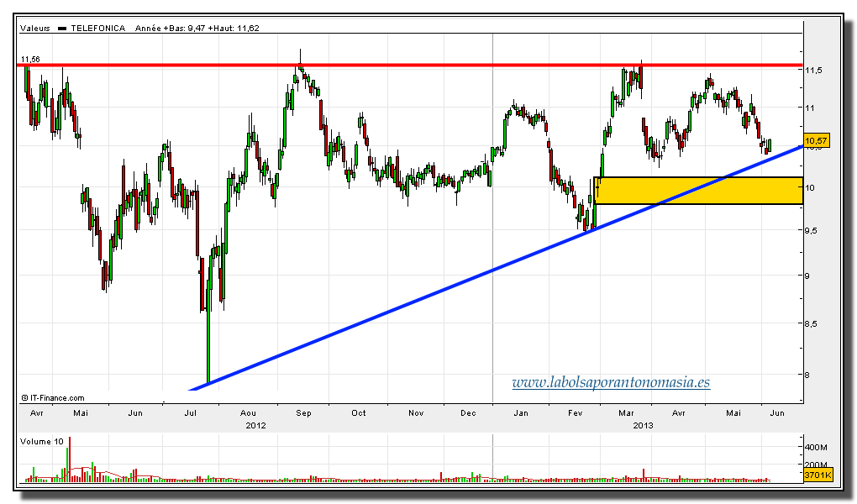Screen dimensions: 857x504
Task: Click the Fev month marker on timeline
Action: pyautogui.click(x=576, y=413)
